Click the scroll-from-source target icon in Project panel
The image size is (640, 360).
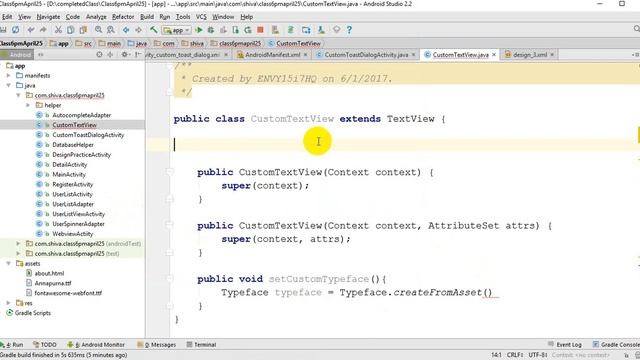point(99,54)
